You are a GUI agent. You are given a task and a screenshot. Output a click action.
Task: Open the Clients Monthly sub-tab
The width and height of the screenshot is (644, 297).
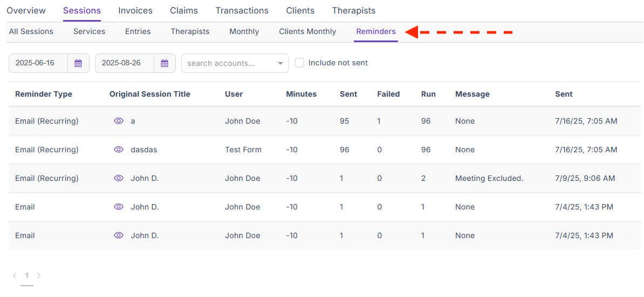point(307,31)
